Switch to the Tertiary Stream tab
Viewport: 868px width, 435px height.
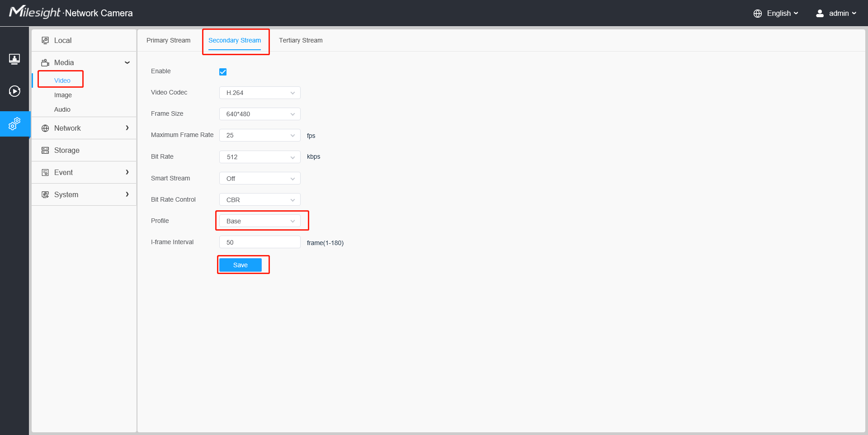click(x=301, y=40)
